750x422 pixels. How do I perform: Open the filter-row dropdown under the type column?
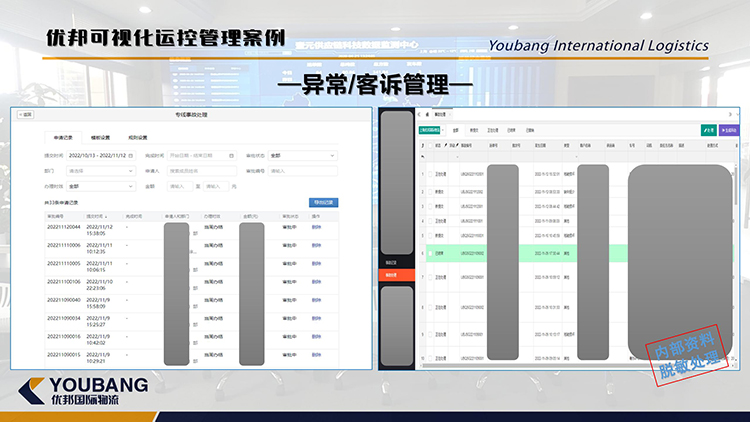point(576,157)
